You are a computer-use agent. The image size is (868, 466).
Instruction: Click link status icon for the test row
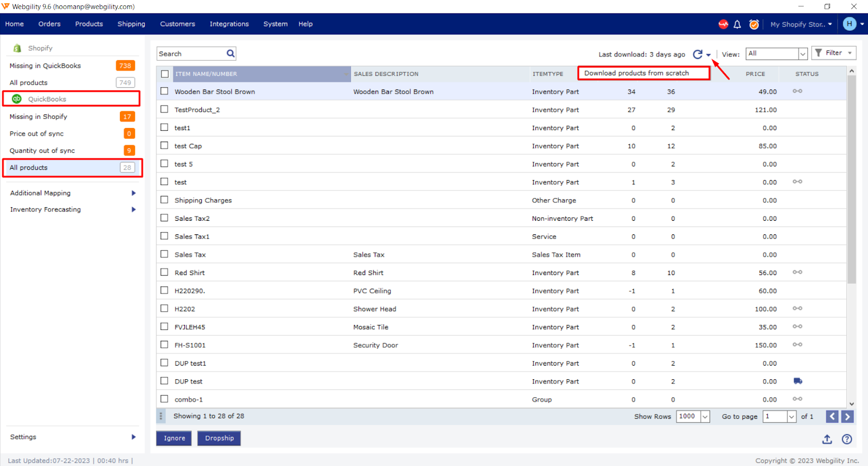797,182
